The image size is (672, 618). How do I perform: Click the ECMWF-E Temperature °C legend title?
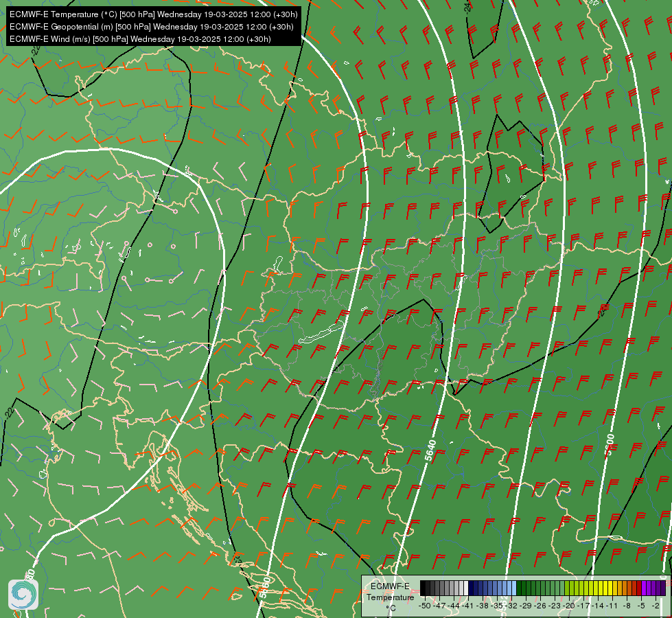coord(390,597)
